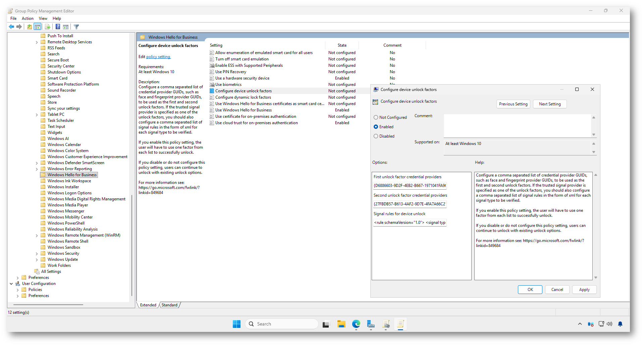The image size is (644, 346).
Task: Click the Export List toolbar icon
Action: (47, 27)
